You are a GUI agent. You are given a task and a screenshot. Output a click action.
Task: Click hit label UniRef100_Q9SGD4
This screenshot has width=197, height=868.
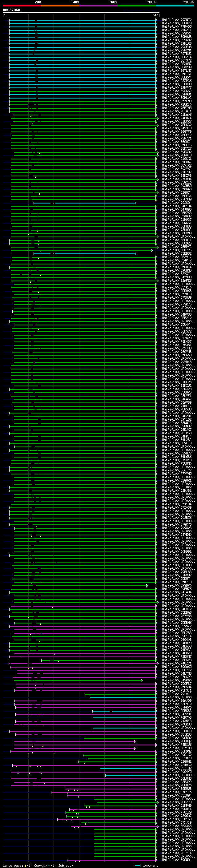177,203
